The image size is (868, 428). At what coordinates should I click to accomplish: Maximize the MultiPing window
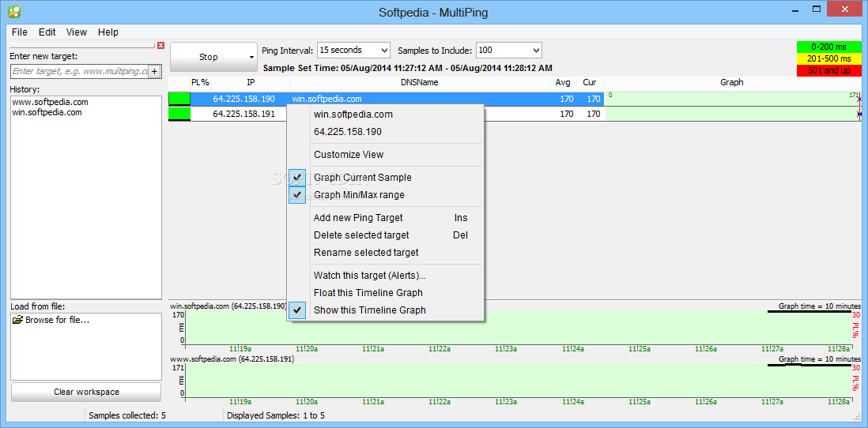click(x=817, y=9)
